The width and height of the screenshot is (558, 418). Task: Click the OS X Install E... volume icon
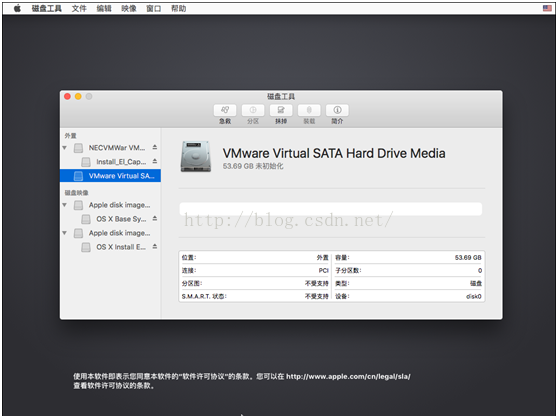click(x=86, y=247)
